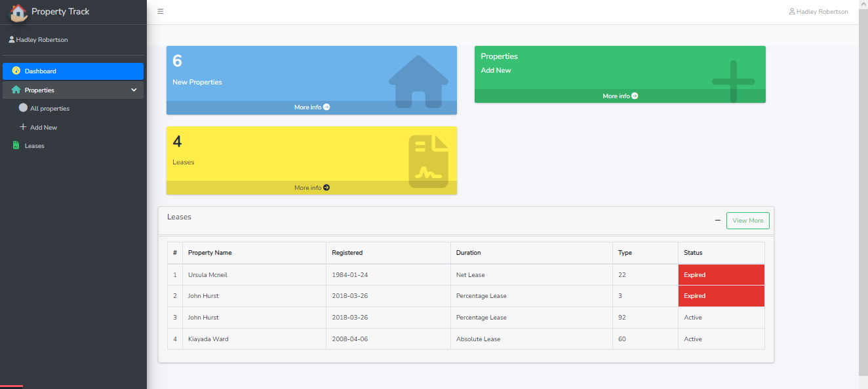The width and height of the screenshot is (868, 389).
Task: Open More info on the New Properties card
Action: tap(311, 107)
